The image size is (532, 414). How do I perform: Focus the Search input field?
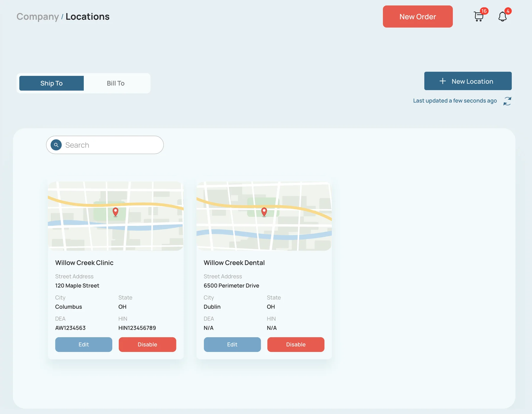105,145
